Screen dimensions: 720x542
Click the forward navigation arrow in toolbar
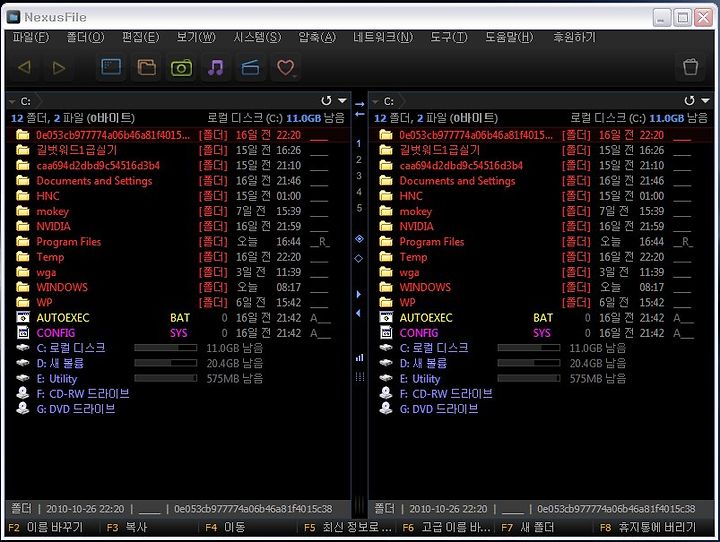pyautogui.click(x=58, y=68)
